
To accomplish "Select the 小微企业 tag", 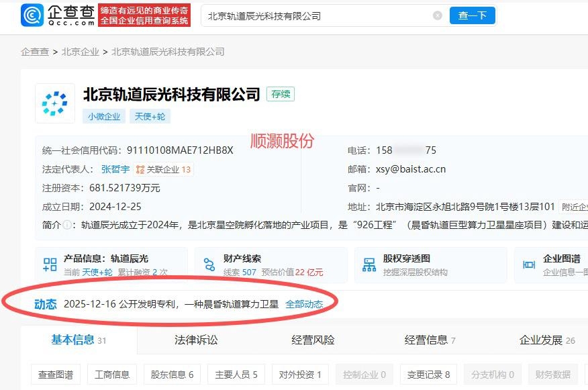I will point(104,116).
